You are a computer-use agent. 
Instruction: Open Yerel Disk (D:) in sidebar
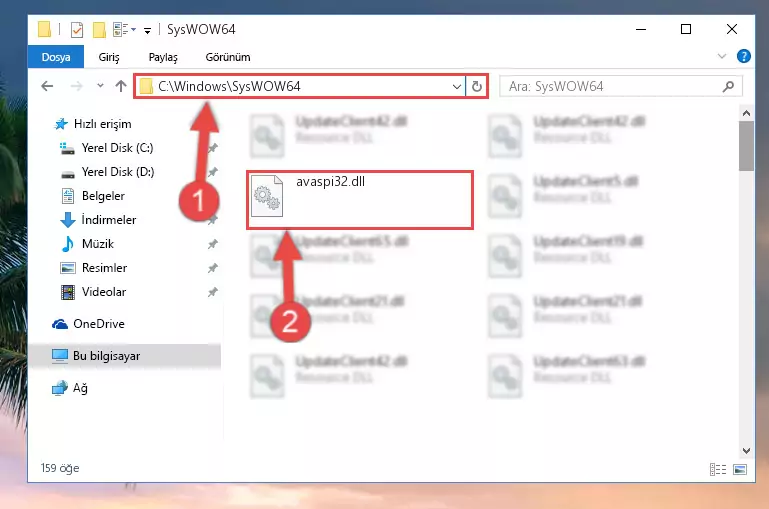pos(118,172)
